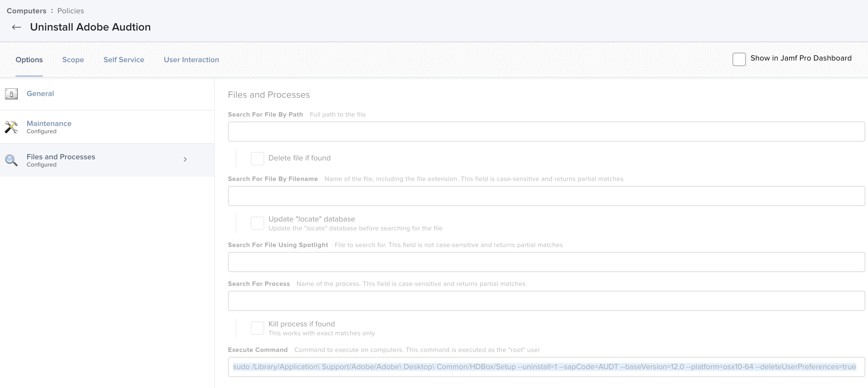Select the Options tab
The image size is (868, 388).
click(29, 60)
